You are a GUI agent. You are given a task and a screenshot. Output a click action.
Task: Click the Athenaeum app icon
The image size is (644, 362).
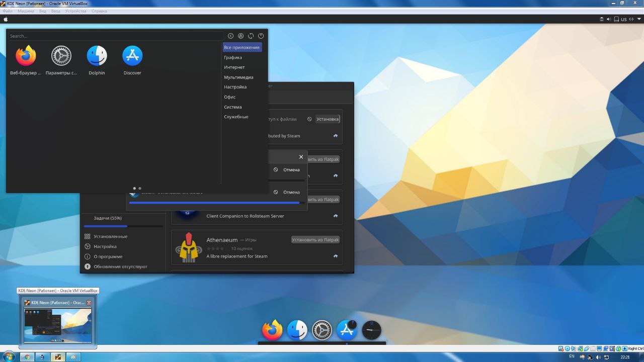click(x=189, y=247)
